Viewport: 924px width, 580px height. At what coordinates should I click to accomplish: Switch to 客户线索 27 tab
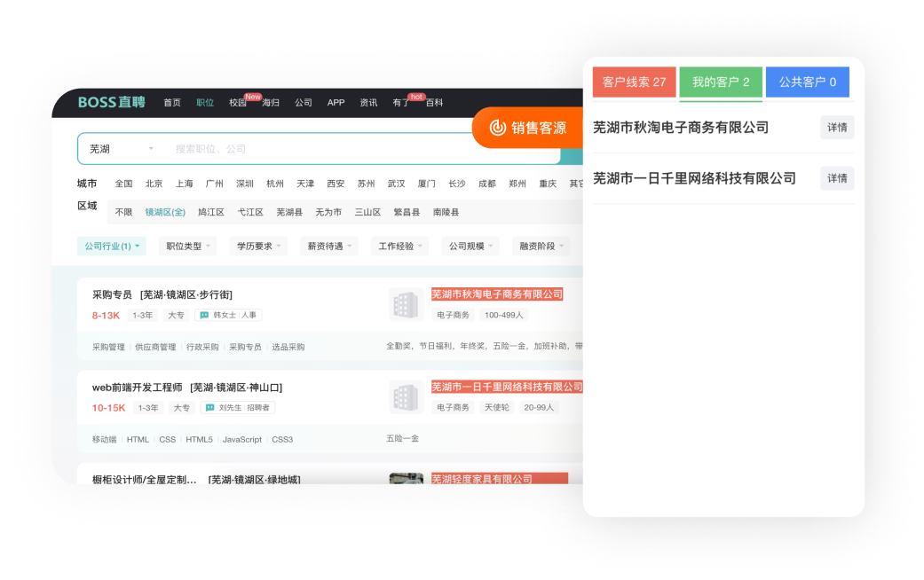coord(634,82)
